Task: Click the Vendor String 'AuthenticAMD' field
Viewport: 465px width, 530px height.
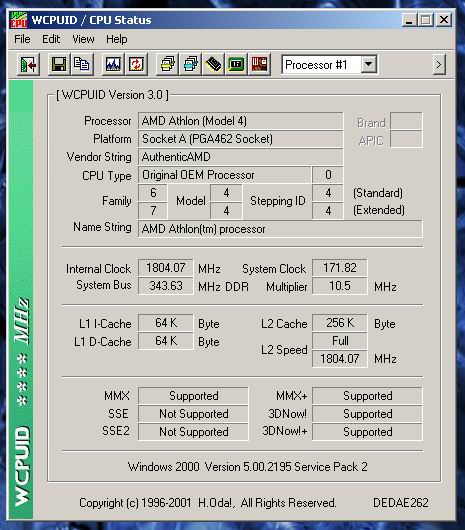Action: coord(241,157)
